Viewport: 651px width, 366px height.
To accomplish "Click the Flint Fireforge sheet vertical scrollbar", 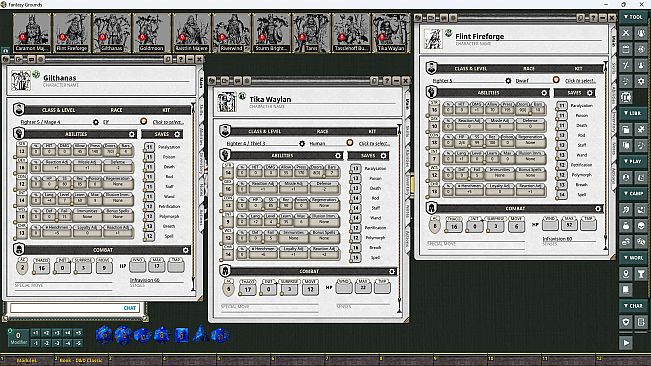I will coord(605,156).
